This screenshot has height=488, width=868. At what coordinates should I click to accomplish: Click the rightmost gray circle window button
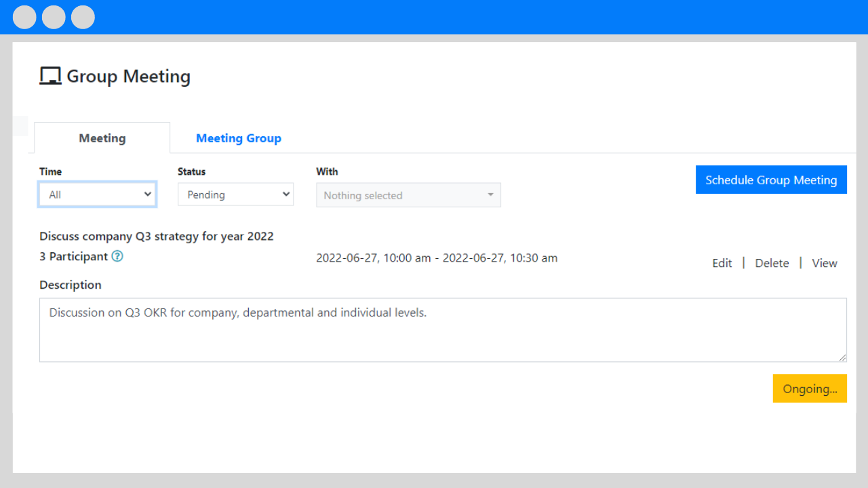click(83, 17)
